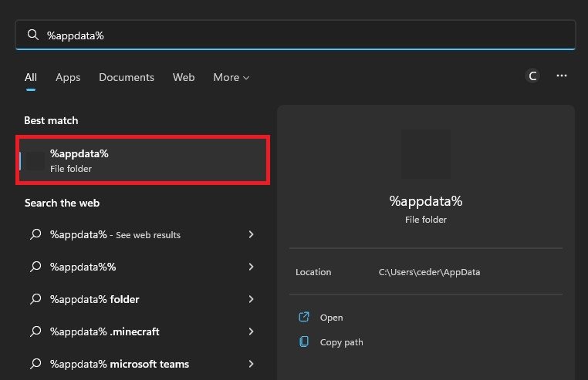
Task: Open the three-dots more options menu
Action: tap(562, 76)
